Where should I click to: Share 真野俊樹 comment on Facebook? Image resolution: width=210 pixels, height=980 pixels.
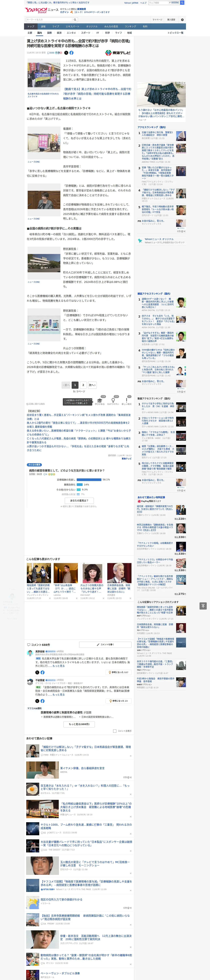pyautogui.click(x=42, y=672)
